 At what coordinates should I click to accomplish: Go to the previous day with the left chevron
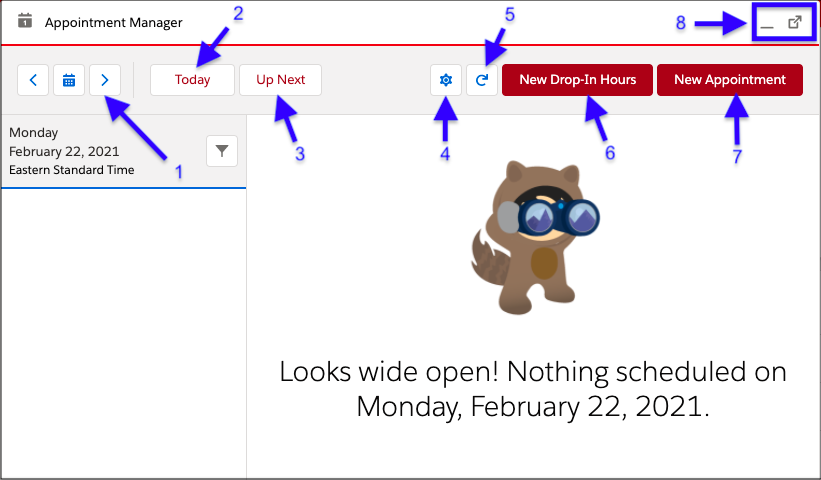click(x=33, y=80)
